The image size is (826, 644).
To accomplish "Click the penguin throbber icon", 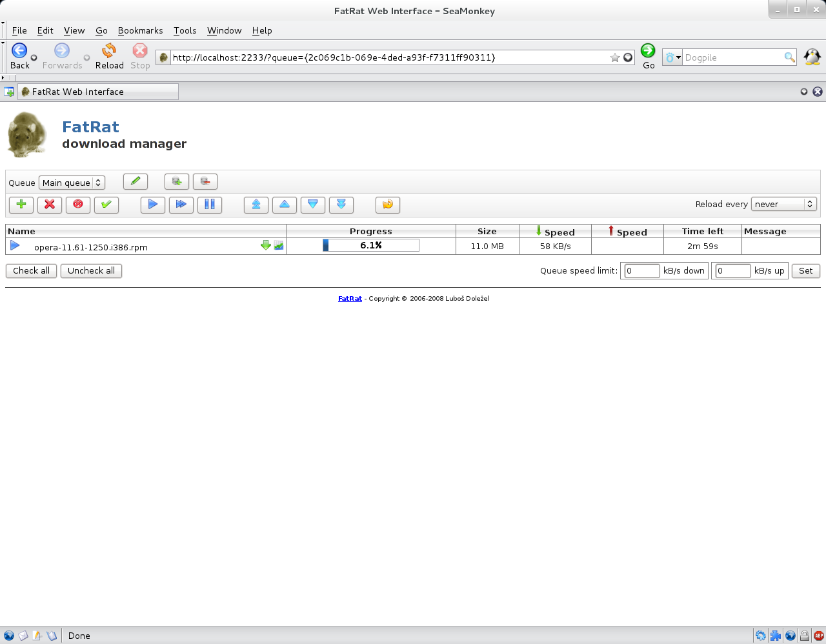I will [x=812, y=57].
